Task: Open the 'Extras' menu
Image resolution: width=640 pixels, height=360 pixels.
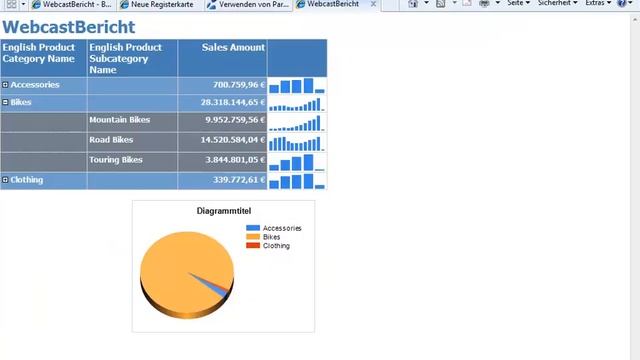Action: tap(598, 3)
